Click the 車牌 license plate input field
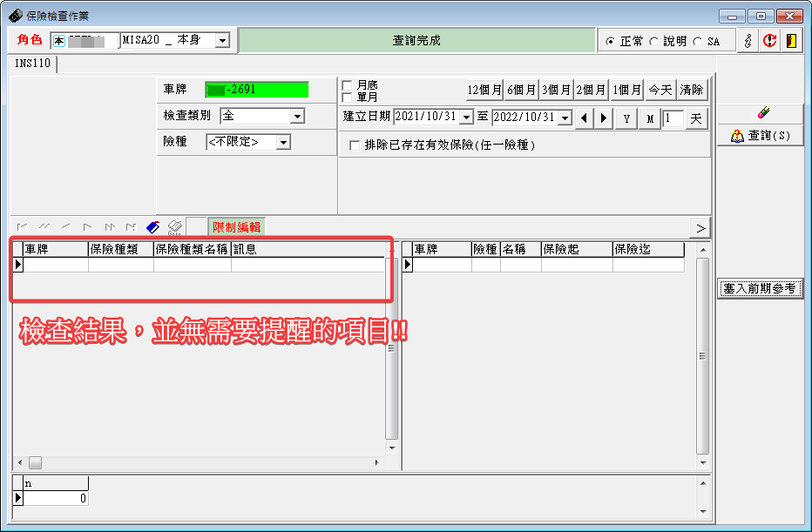Image resolution: width=812 pixels, height=532 pixels. click(x=257, y=90)
